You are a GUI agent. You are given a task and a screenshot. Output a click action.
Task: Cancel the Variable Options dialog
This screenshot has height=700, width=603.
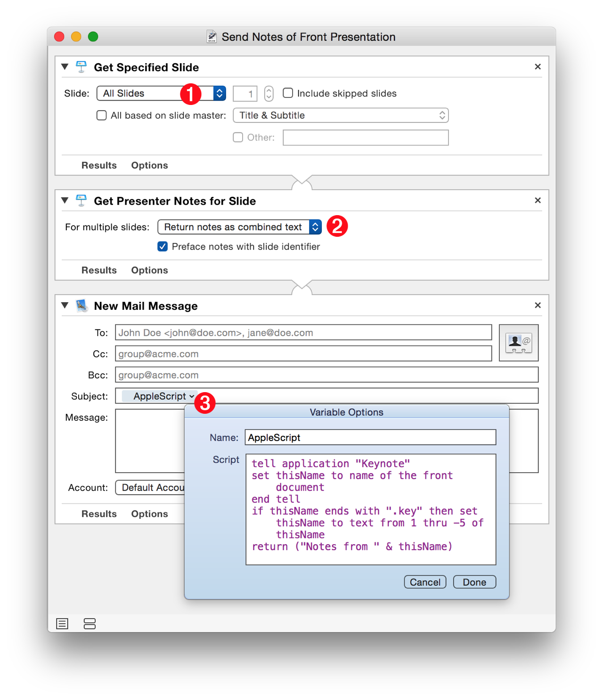(425, 582)
